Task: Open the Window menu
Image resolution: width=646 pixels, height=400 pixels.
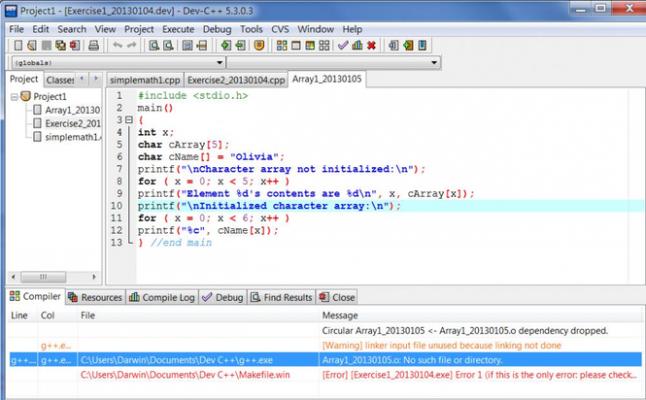Action: point(316,29)
